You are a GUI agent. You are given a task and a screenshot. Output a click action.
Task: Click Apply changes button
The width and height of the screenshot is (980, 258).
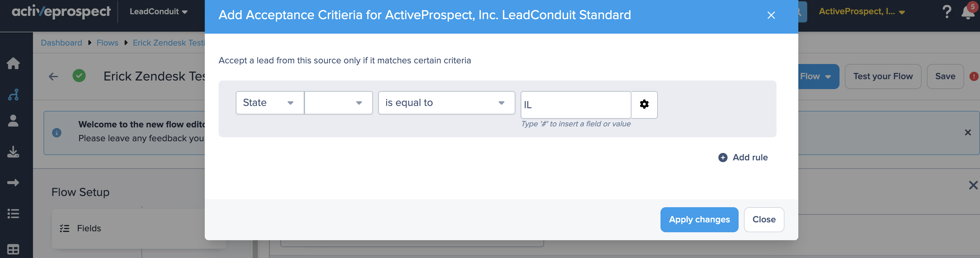pos(699,220)
